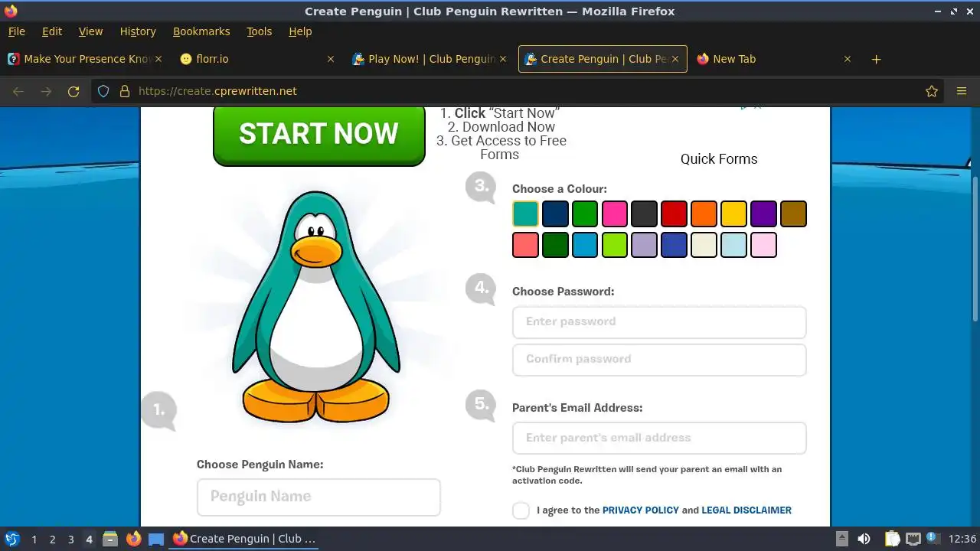This screenshot has height=551, width=980.
Task: Select the pale pink colour swatch
Action: 763,245
